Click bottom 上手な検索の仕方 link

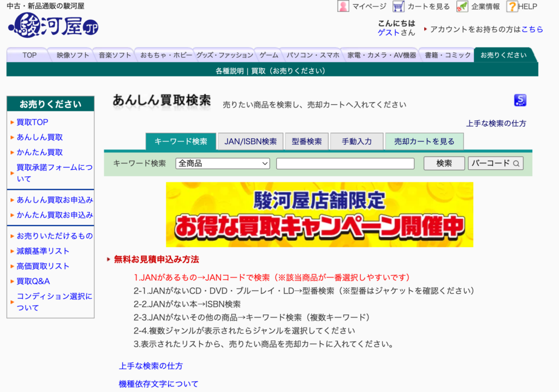pos(151,366)
